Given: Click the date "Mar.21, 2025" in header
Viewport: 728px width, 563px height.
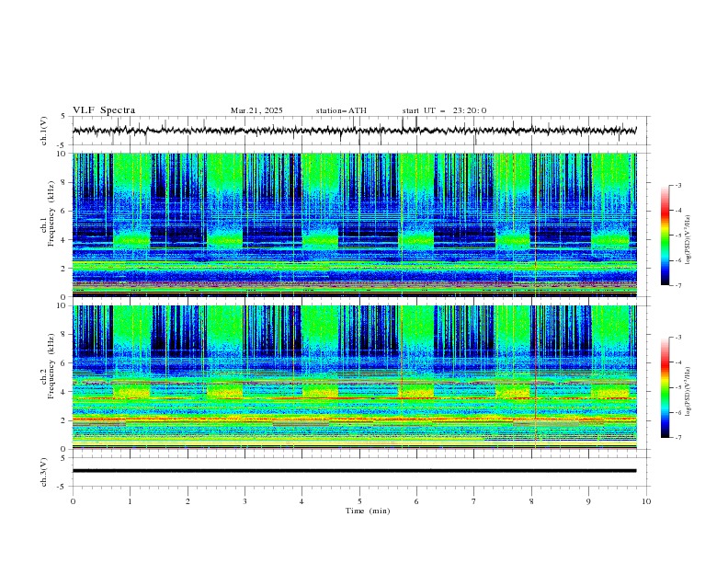Looking at the screenshot, I should [x=256, y=110].
